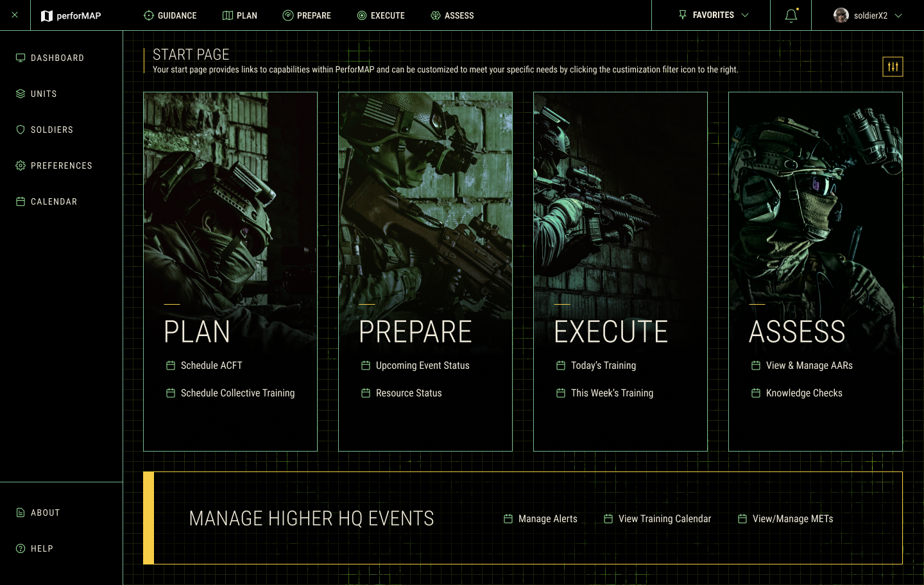
Task: Click the soldierX2 profile avatar
Action: point(841,15)
